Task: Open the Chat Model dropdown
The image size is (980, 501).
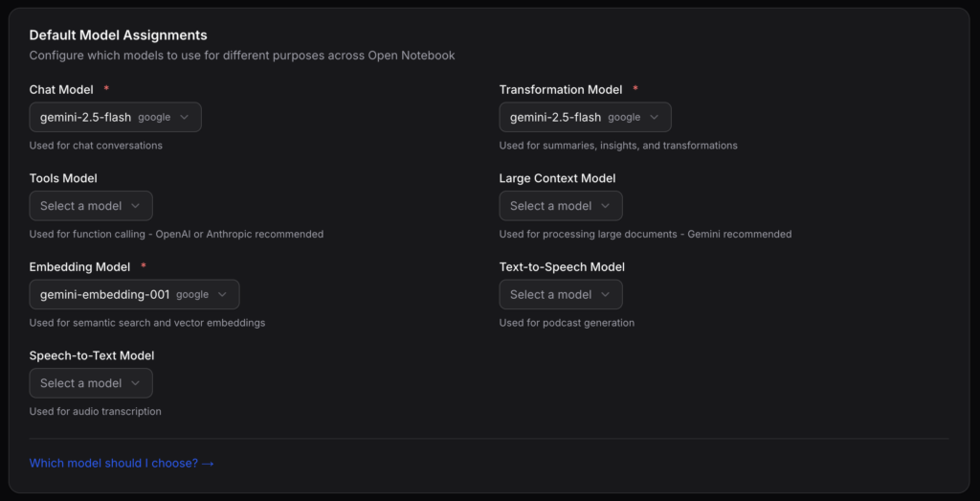Action: pyautogui.click(x=115, y=117)
